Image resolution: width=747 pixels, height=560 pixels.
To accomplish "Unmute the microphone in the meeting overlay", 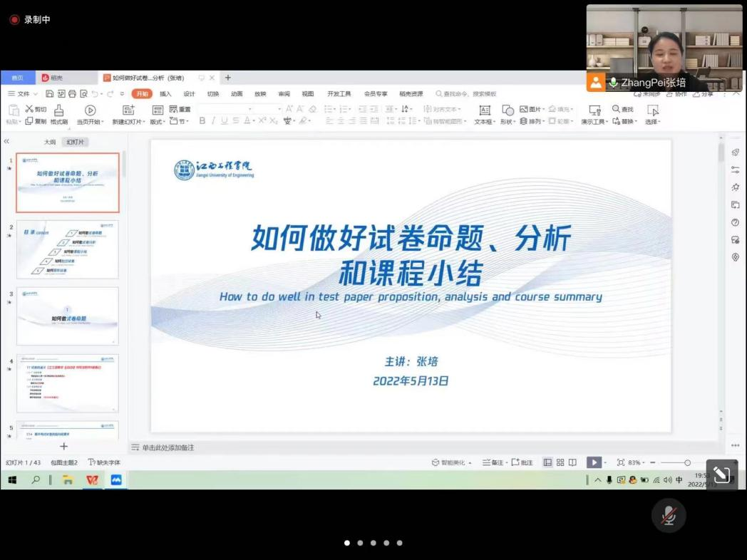I will [669, 515].
